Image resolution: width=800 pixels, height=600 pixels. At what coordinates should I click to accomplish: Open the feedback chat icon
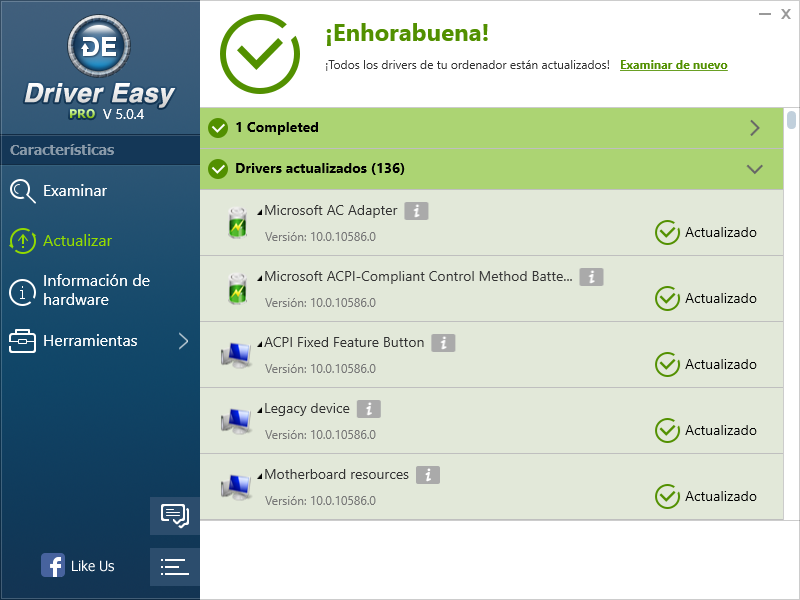[174, 516]
